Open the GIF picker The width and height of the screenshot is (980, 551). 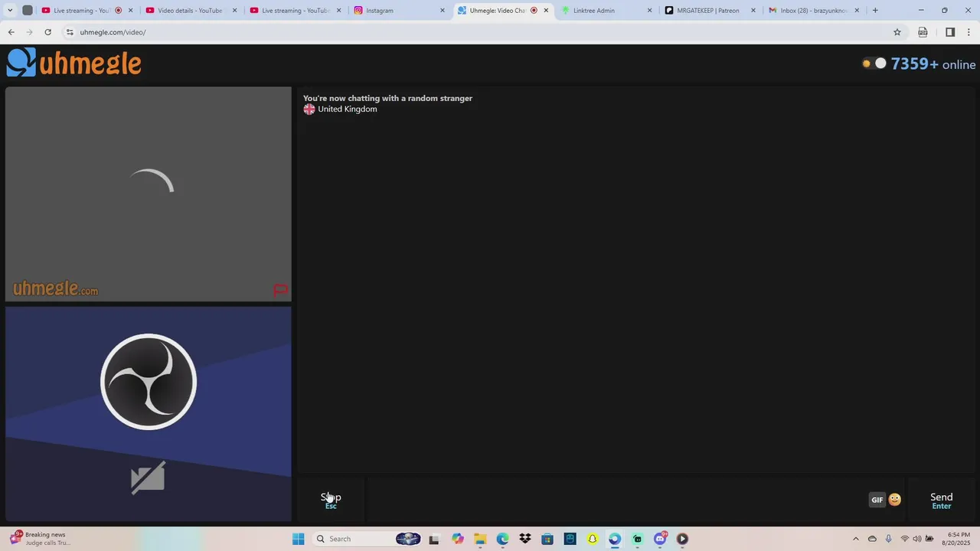click(877, 500)
